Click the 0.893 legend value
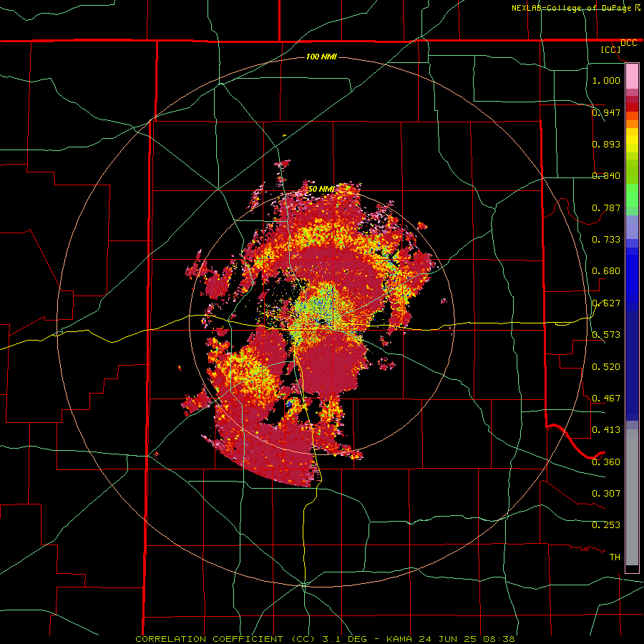Viewport: 644px width, 644px height. 606,144
